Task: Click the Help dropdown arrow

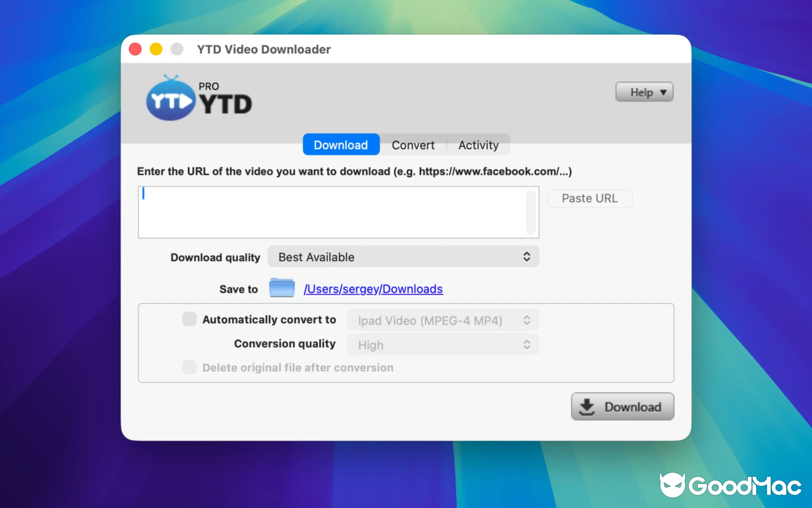Action: (661, 91)
